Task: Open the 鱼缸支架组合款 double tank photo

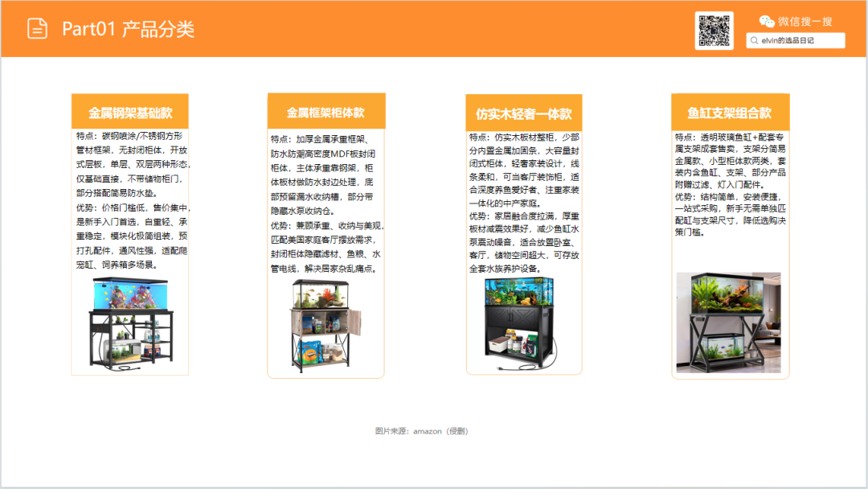Action: [x=728, y=323]
